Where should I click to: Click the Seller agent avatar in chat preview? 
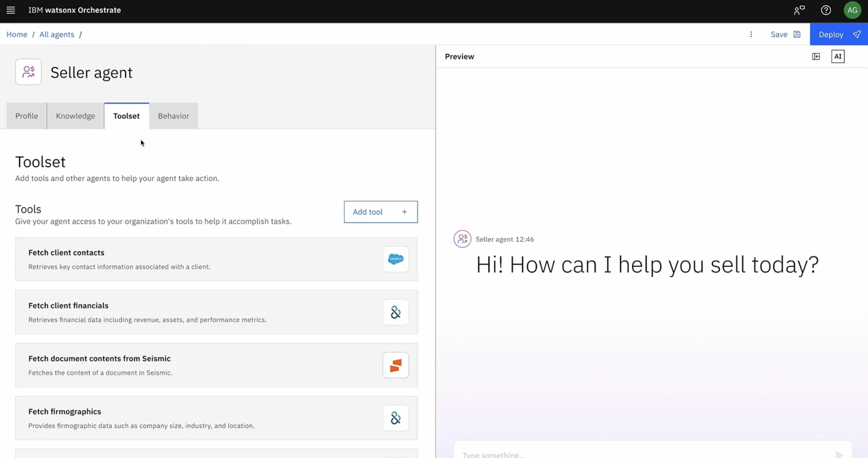462,239
